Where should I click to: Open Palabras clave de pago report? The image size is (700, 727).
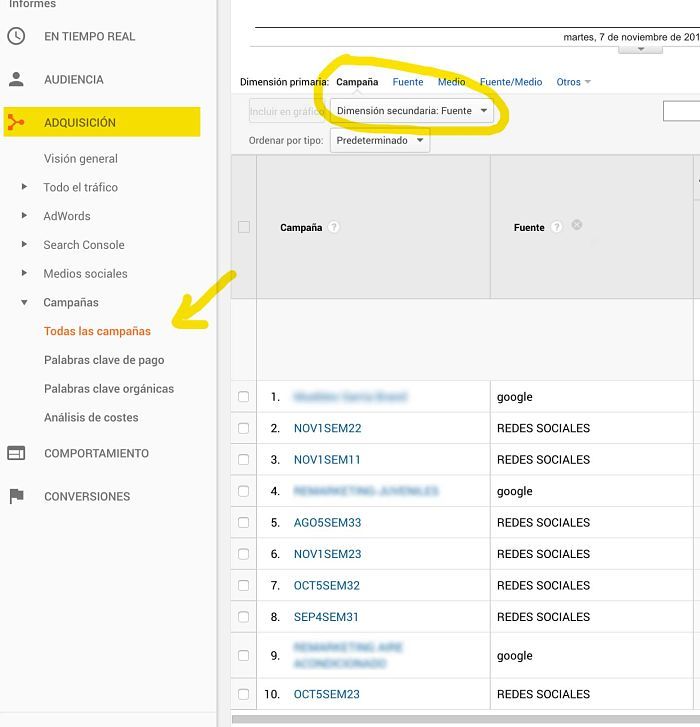104,360
